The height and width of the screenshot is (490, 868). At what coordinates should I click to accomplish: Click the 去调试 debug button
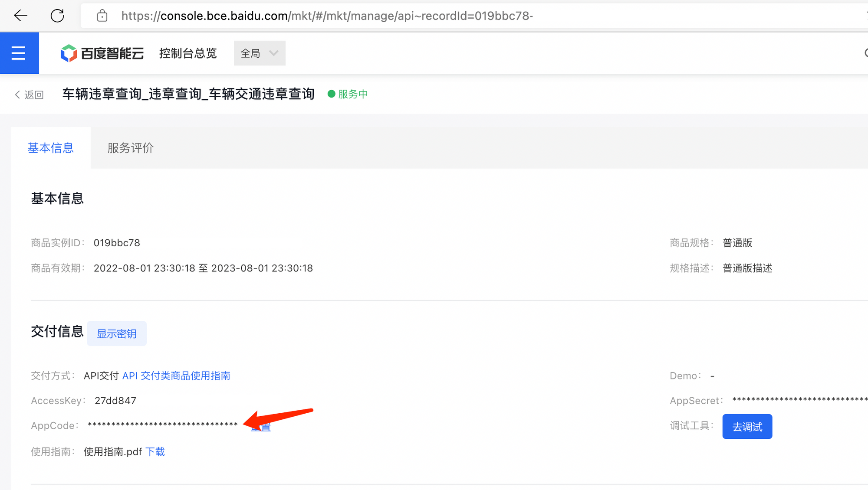pyautogui.click(x=747, y=427)
